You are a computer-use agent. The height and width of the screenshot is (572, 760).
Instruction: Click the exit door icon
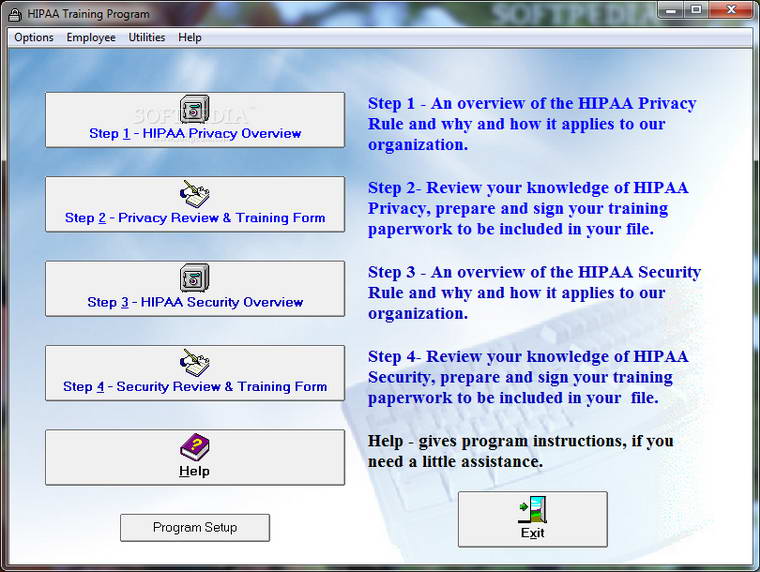pos(533,509)
